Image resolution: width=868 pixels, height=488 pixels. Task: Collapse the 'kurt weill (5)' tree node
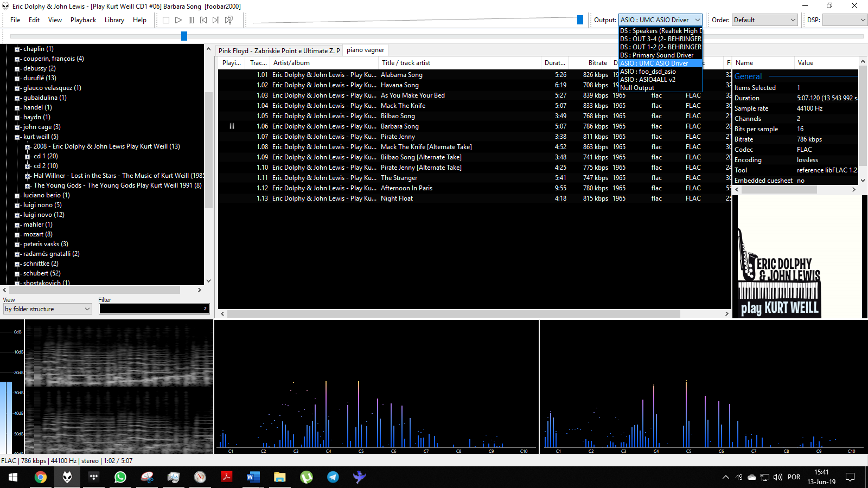pyautogui.click(x=17, y=137)
